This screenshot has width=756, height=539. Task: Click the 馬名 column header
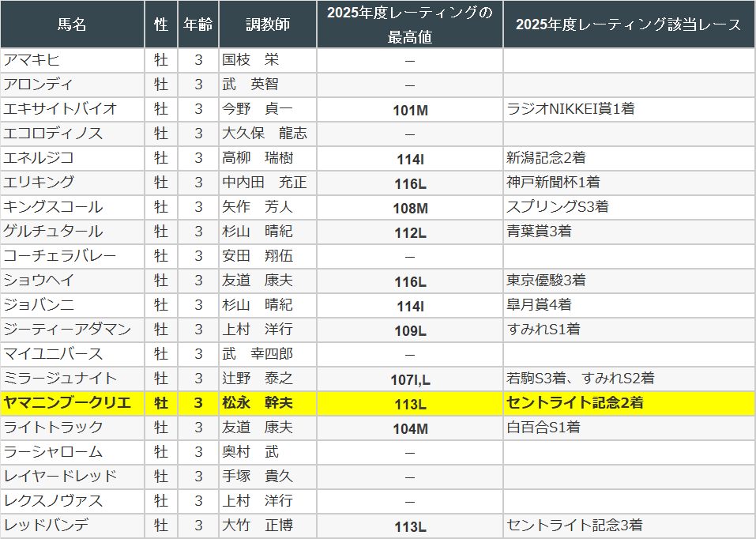pyautogui.click(x=72, y=24)
